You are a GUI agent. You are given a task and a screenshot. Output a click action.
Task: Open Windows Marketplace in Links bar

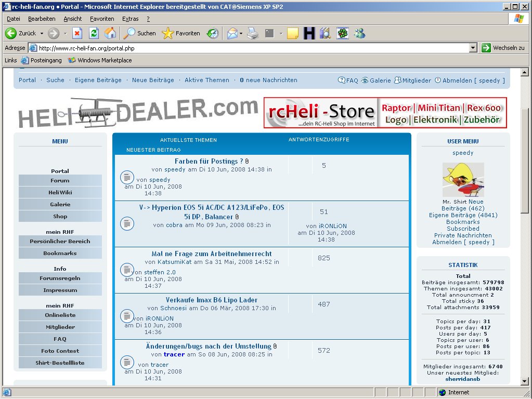(100, 60)
